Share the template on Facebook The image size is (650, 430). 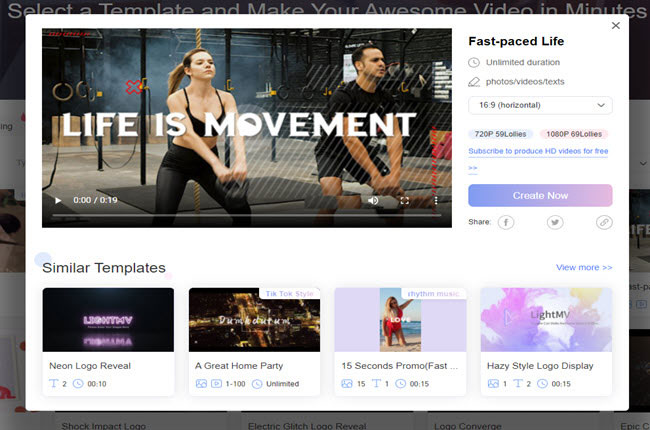506,222
